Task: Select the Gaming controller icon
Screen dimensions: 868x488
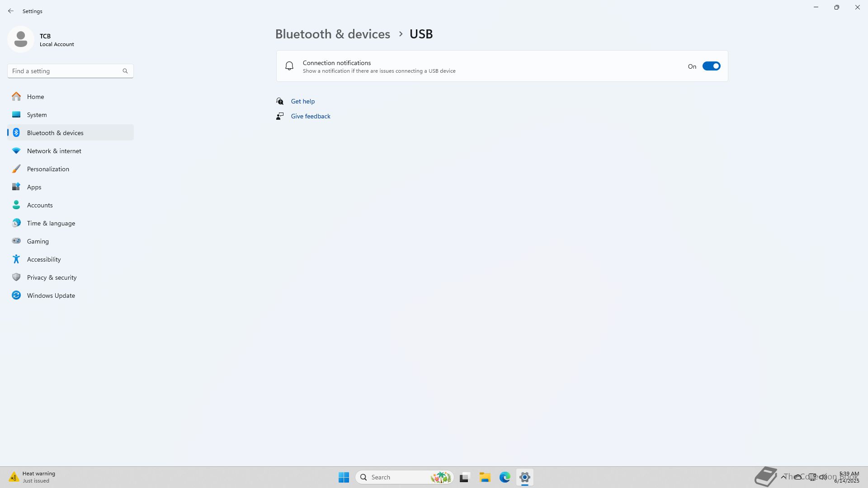Action: (16, 241)
